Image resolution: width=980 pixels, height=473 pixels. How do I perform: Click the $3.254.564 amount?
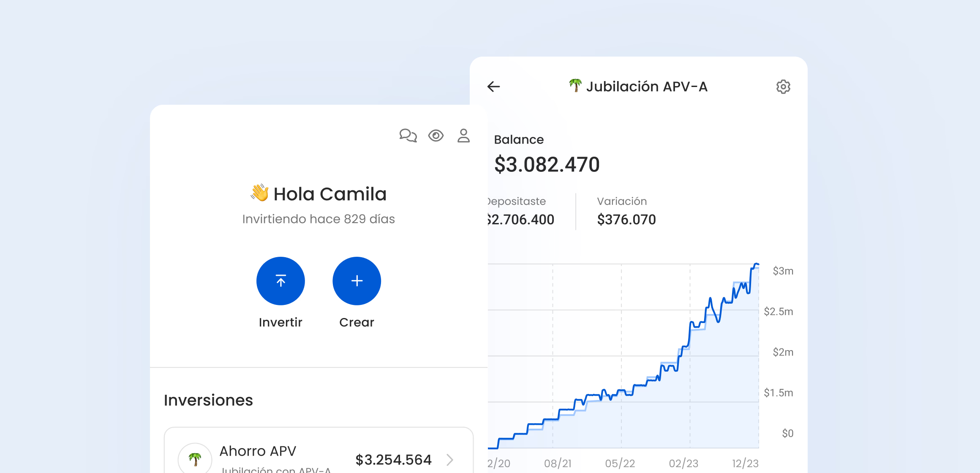coord(394,459)
